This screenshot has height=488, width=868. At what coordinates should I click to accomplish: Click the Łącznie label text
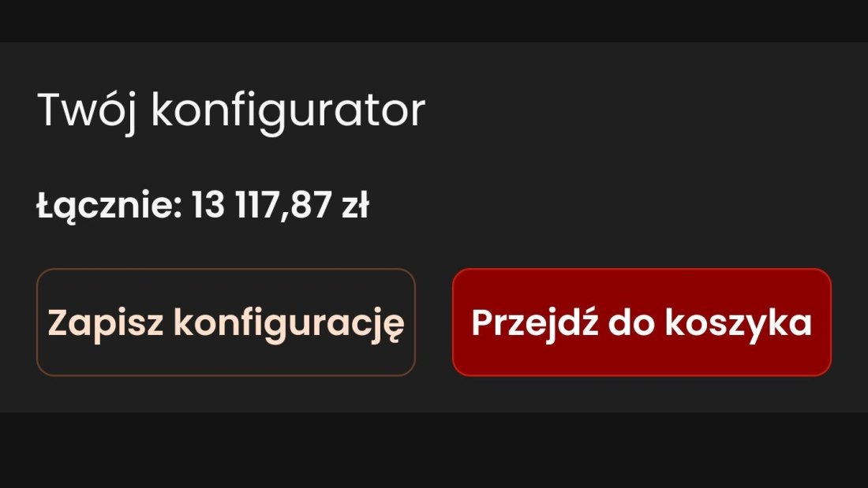coord(109,207)
